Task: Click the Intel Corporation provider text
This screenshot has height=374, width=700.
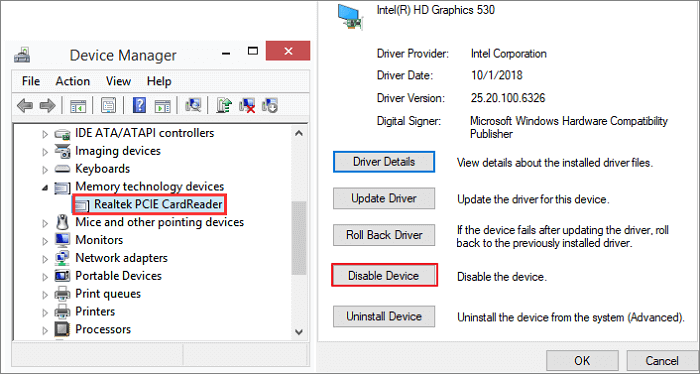Action: pos(508,54)
